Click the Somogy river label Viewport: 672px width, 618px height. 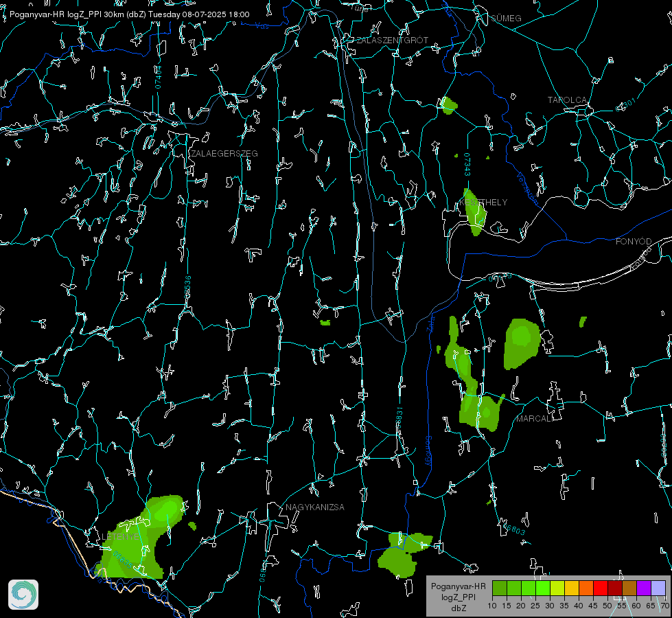(x=428, y=451)
